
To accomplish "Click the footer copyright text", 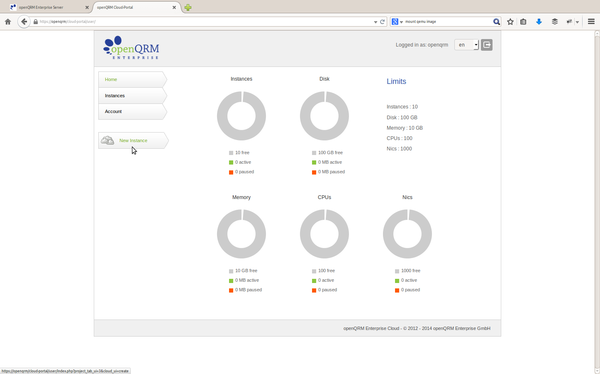I will [x=417, y=328].
